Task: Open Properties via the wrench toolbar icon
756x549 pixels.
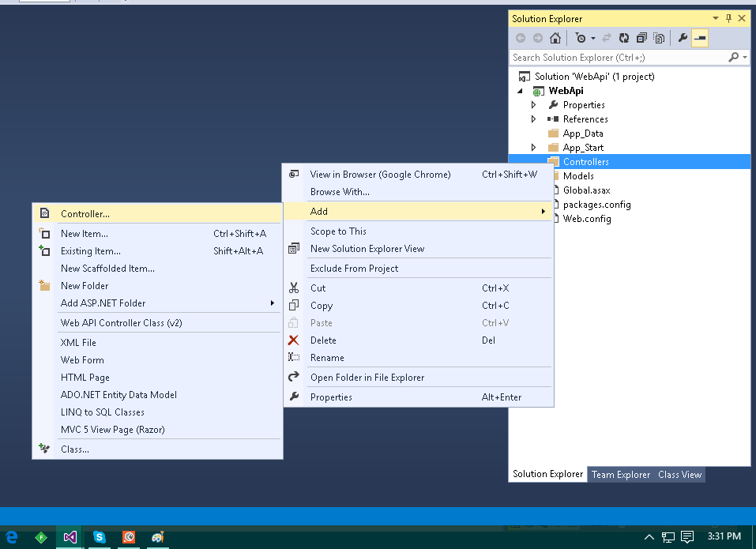Action: coord(683,38)
